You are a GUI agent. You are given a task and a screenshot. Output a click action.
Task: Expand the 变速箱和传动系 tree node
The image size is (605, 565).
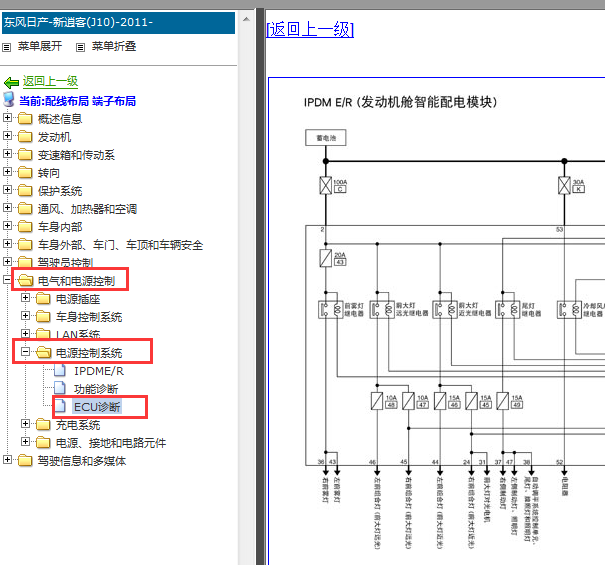(7, 153)
